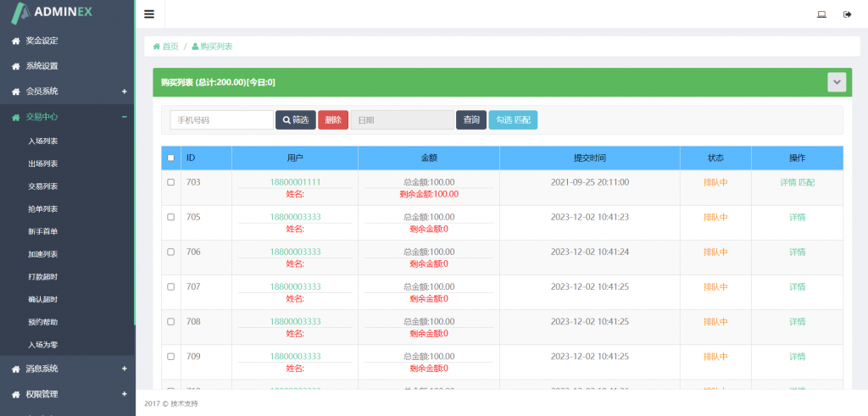Click the 手机号码 search input field
868x416 pixels.
point(221,120)
